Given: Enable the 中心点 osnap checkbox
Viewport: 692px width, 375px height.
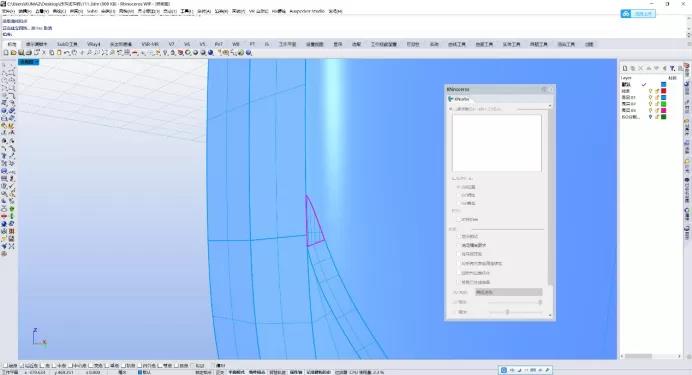Looking at the screenshot, I should tap(71, 366).
